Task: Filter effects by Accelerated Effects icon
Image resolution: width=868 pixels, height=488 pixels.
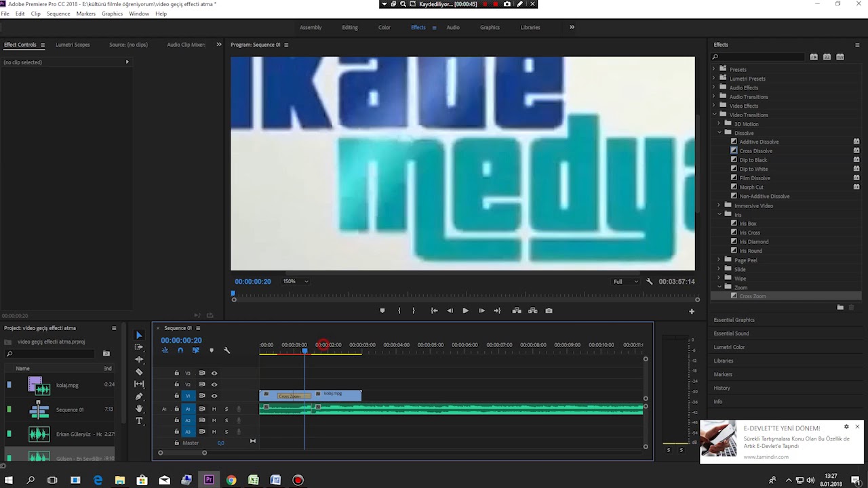Action: [x=814, y=57]
